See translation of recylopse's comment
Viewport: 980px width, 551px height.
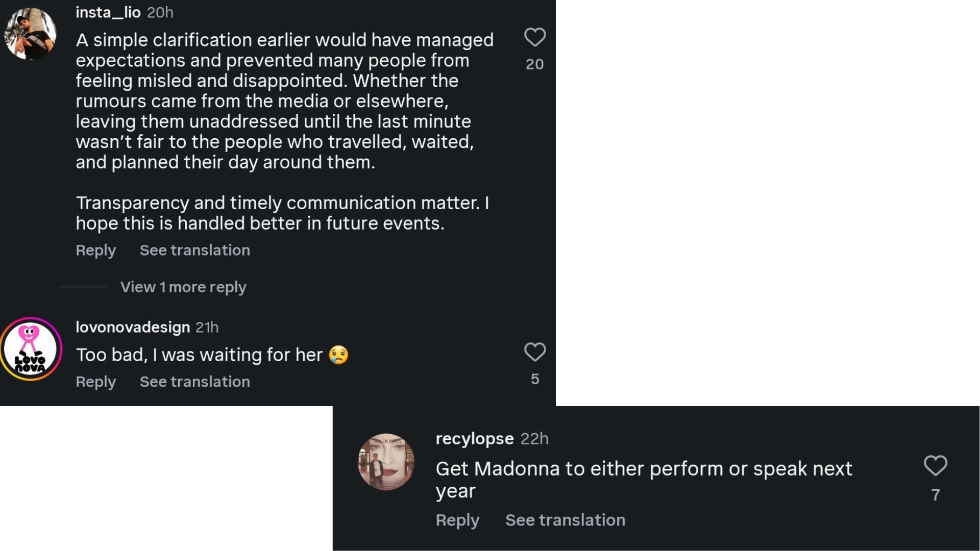point(565,520)
